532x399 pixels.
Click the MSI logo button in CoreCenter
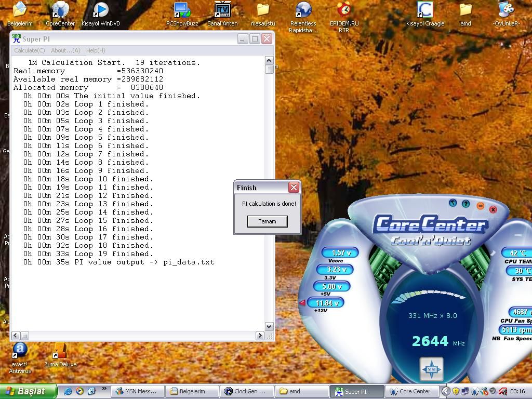tap(432, 369)
